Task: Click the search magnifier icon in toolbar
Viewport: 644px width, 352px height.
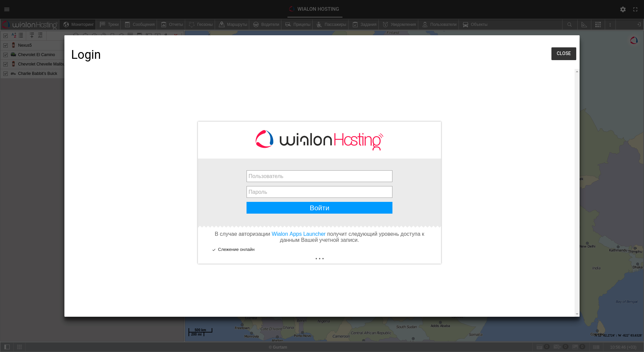Action: click(x=570, y=25)
